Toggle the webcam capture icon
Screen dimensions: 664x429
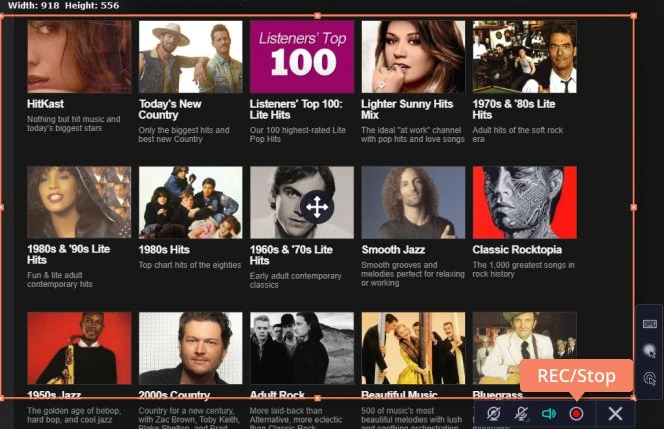(493, 413)
